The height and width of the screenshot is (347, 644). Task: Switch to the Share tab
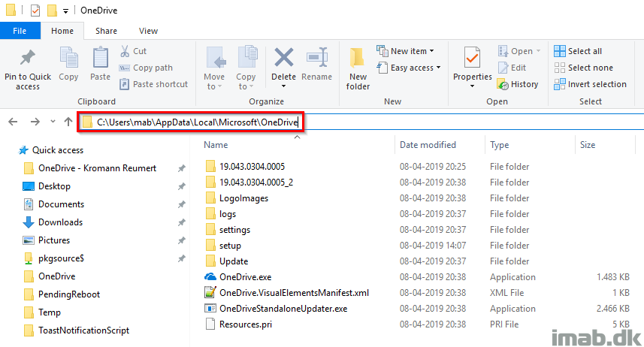pyautogui.click(x=107, y=31)
